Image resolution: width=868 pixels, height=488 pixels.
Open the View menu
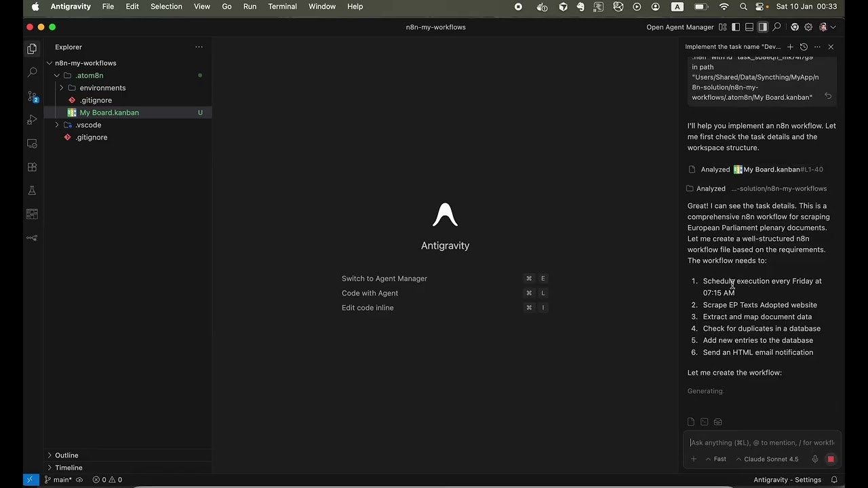pyautogui.click(x=202, y=7)
